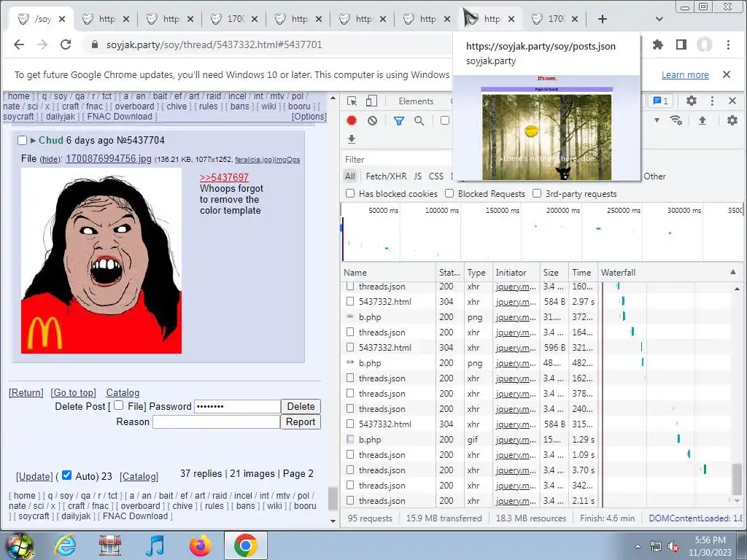The image size is (747, 560).
Task: Focus the Password field
Action: click(x=237, y=406)
